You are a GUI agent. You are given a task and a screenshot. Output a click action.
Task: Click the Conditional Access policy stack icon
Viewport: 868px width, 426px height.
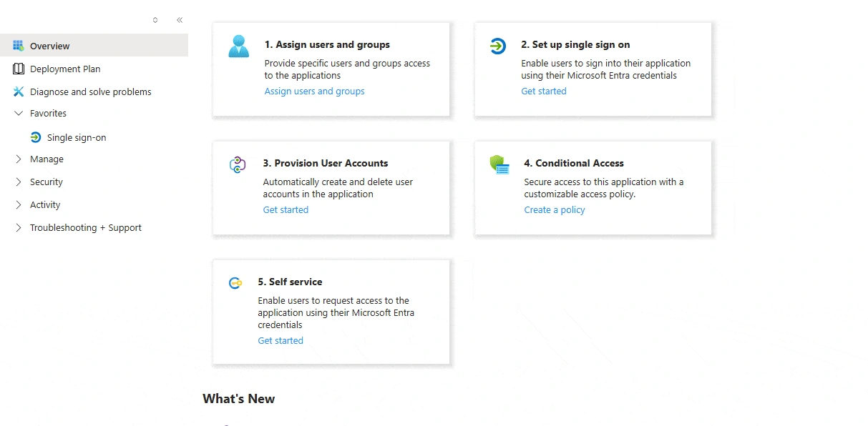coord(499,164)
